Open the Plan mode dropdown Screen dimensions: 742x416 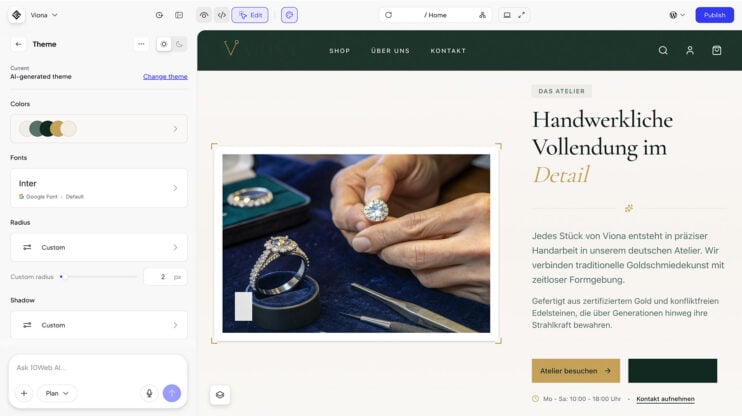tap(57, 393)
